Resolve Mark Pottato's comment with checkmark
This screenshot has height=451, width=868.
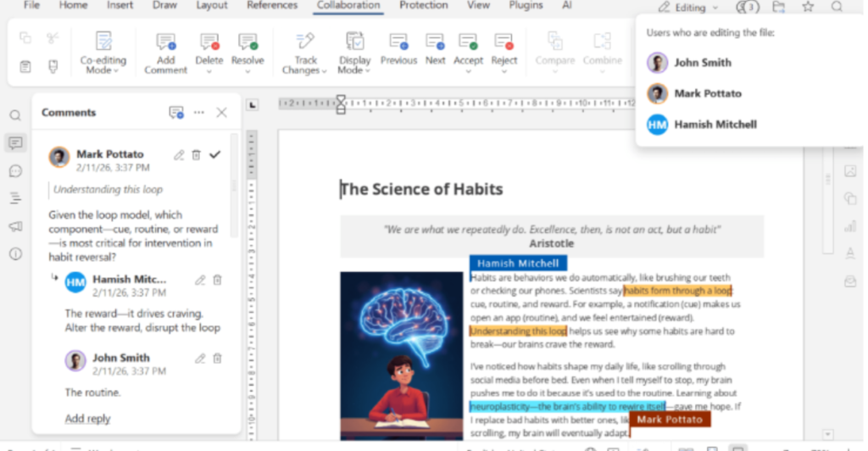[215, 155]
